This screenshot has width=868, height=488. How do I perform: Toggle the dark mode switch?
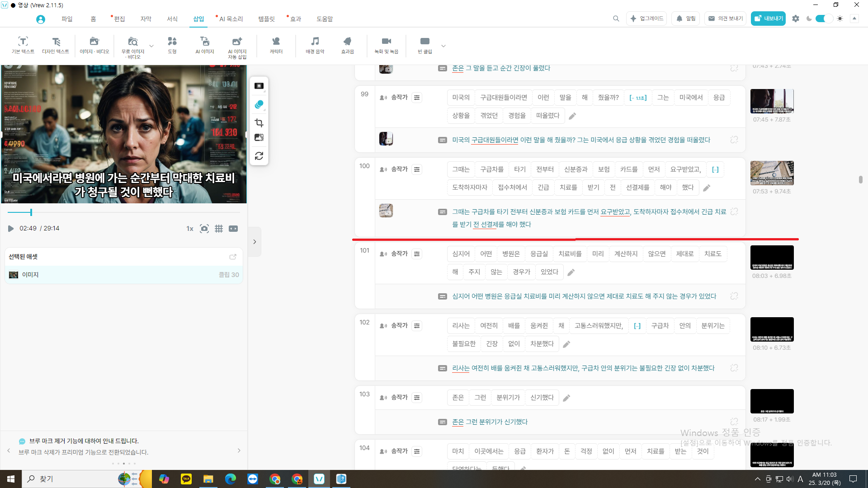pos(824,19)
